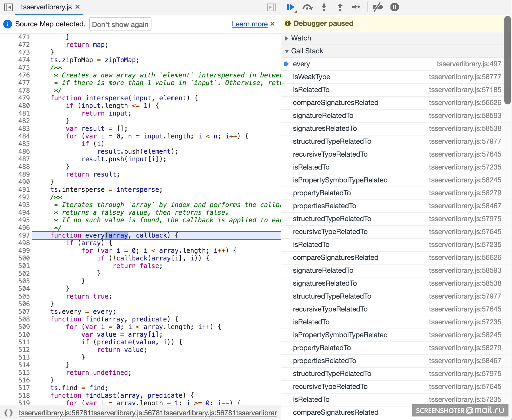The image size is (512, 420).
Task: Dismiss the Source Map detected infobar
Action: [x=272, y=24]
